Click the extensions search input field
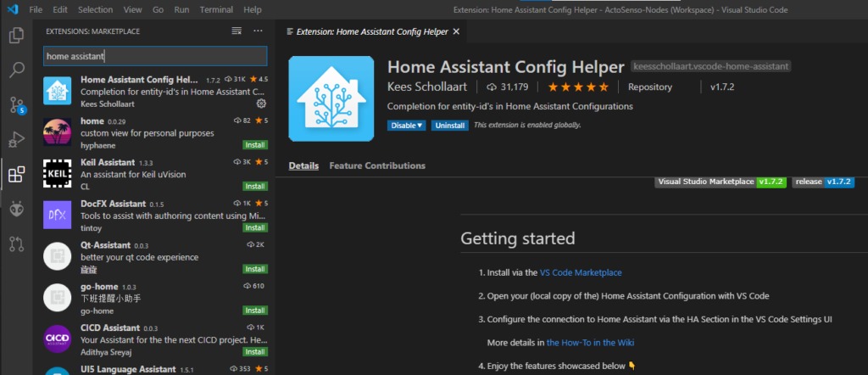 coord(155,56)
